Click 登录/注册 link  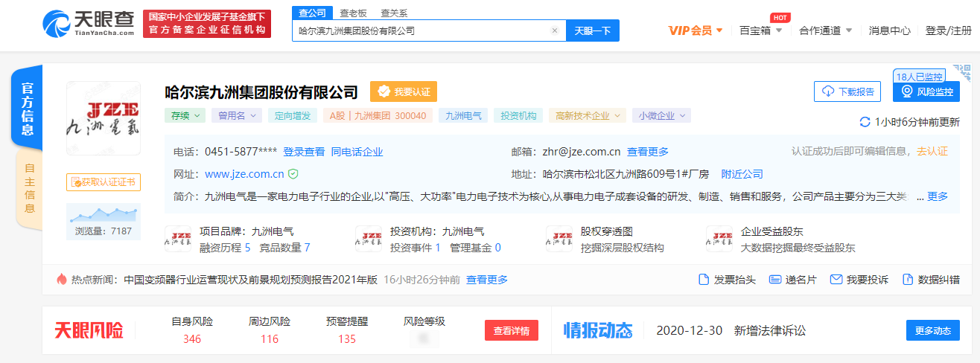point(949,30)
